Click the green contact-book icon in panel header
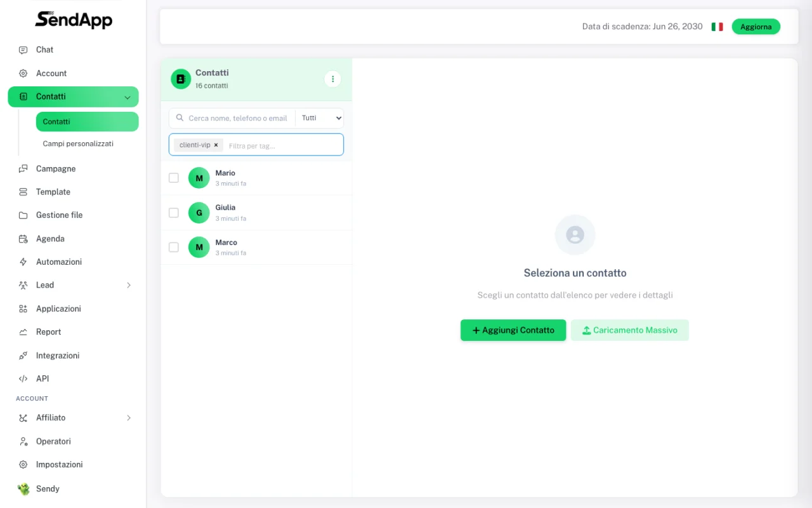812x508 pixels. pos(181,79)
